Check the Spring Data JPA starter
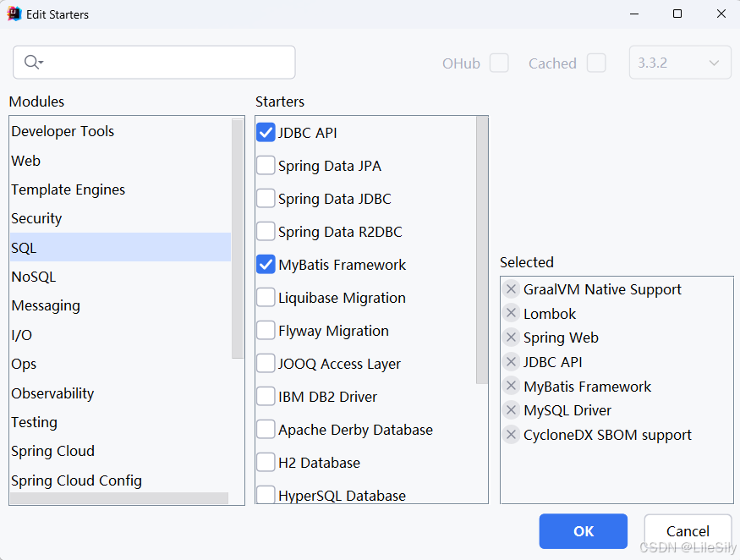Viewport: 740px width, 560px height. click(x=266, y=166)
